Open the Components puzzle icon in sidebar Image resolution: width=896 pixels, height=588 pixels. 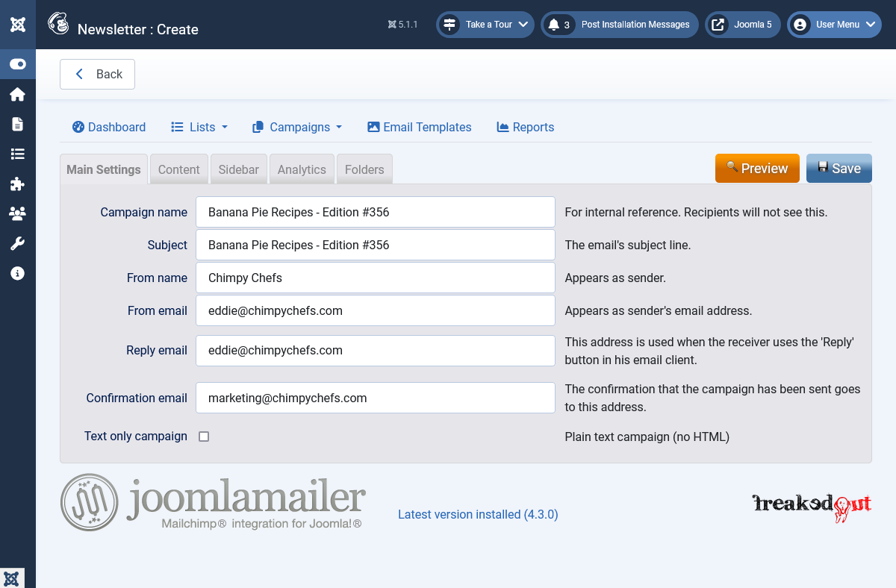[18, 184]
